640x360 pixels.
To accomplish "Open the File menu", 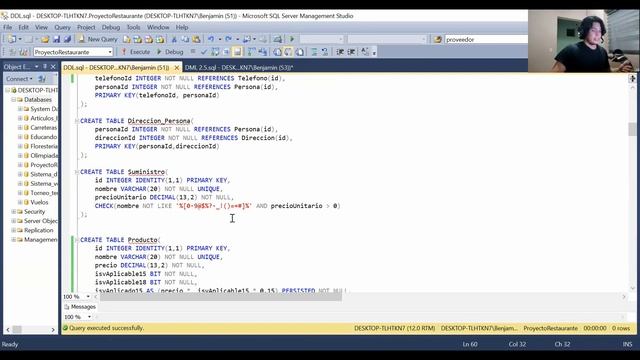I will click(x=7, y=27).
